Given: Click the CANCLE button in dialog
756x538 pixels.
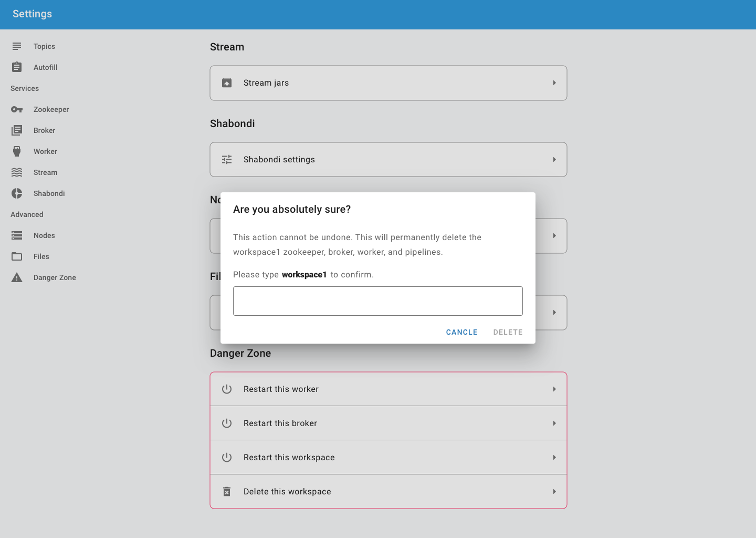Looking at the screenshot, I should (x=462, y=332).
